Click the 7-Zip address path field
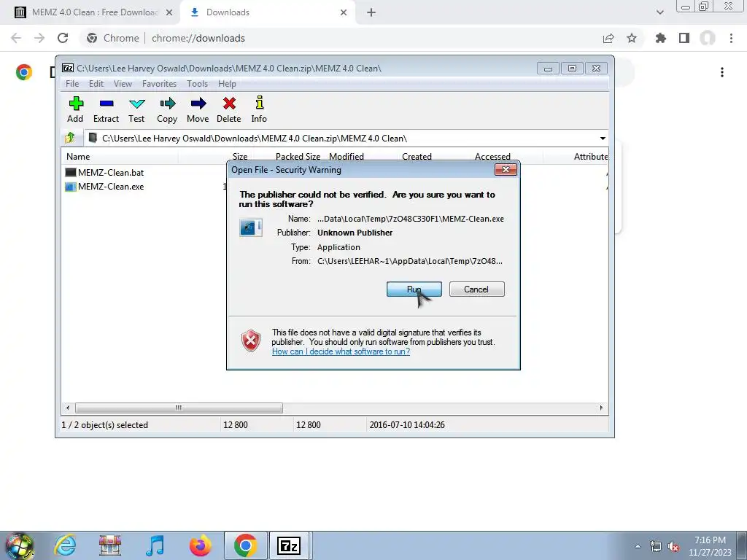747x560 pixels. click(341, 139)
